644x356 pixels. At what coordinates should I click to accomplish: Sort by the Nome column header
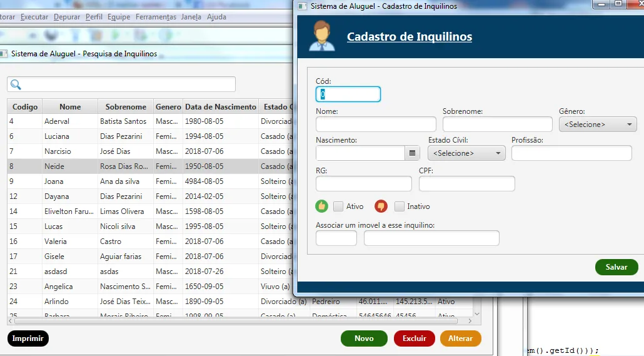tap(70, 107)
